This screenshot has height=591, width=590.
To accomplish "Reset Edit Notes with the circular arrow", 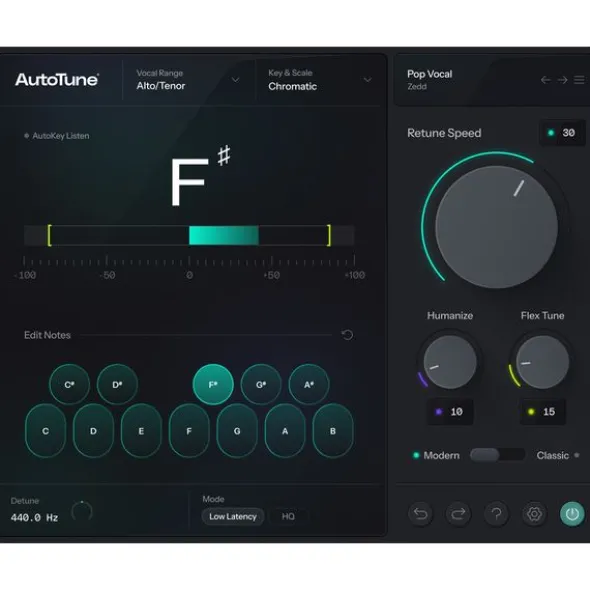I will tap(347, 335).
